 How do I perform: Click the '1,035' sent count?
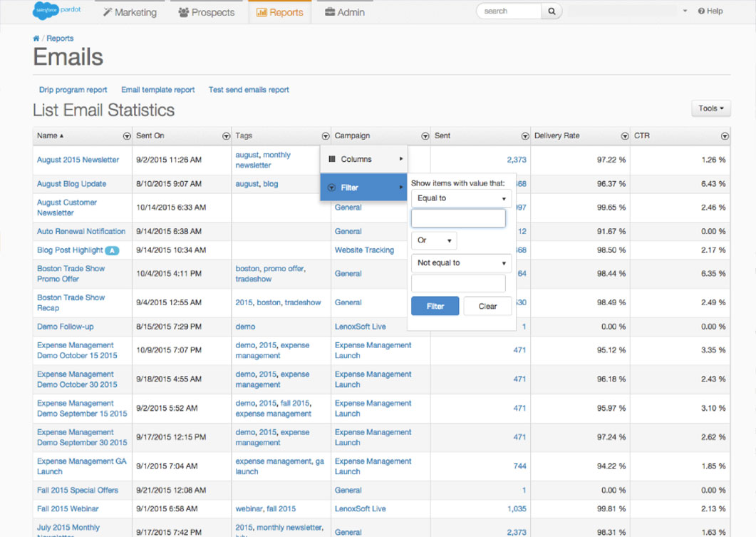point(517,509)
